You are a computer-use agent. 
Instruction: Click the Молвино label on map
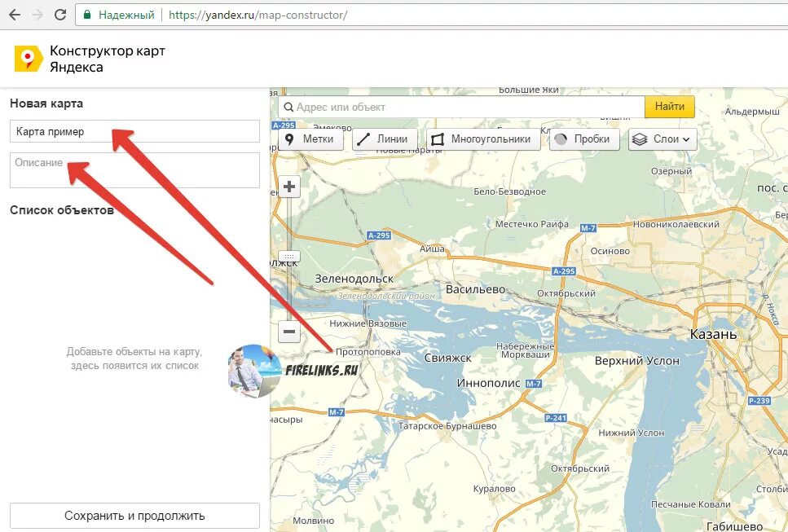click(313, 521)
